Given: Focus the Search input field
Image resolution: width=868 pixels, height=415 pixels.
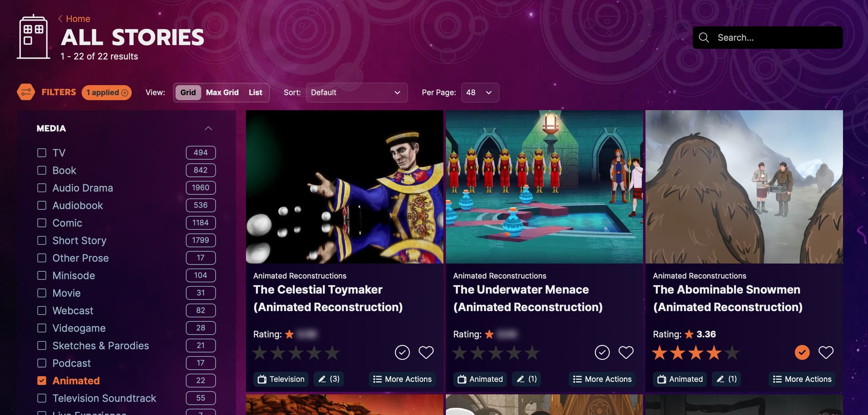Looking at the screenshot, I should pyautogui.click(x=768, y=38).
